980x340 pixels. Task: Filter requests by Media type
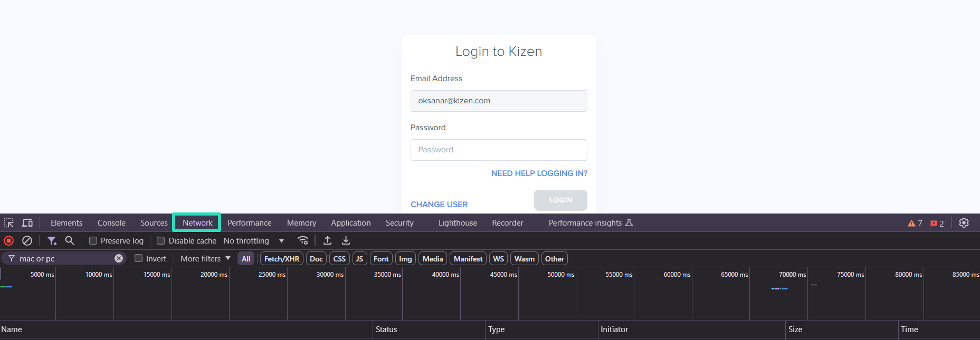433,259
